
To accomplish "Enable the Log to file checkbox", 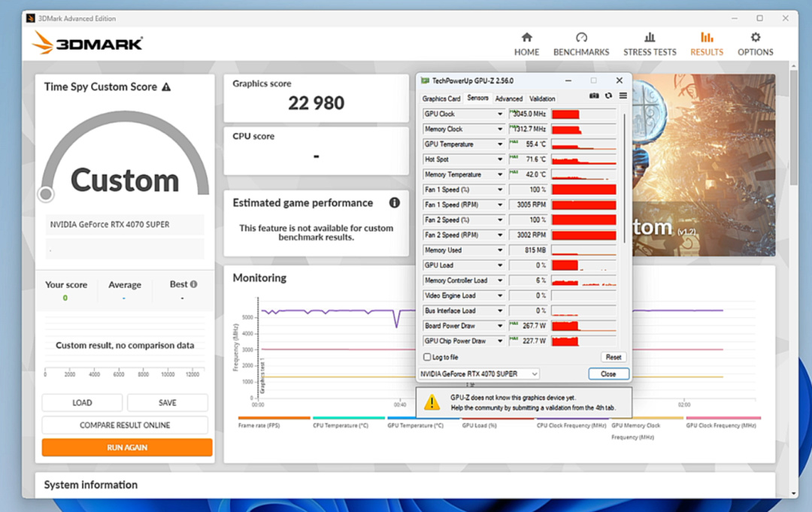I will tap(427, 357).
